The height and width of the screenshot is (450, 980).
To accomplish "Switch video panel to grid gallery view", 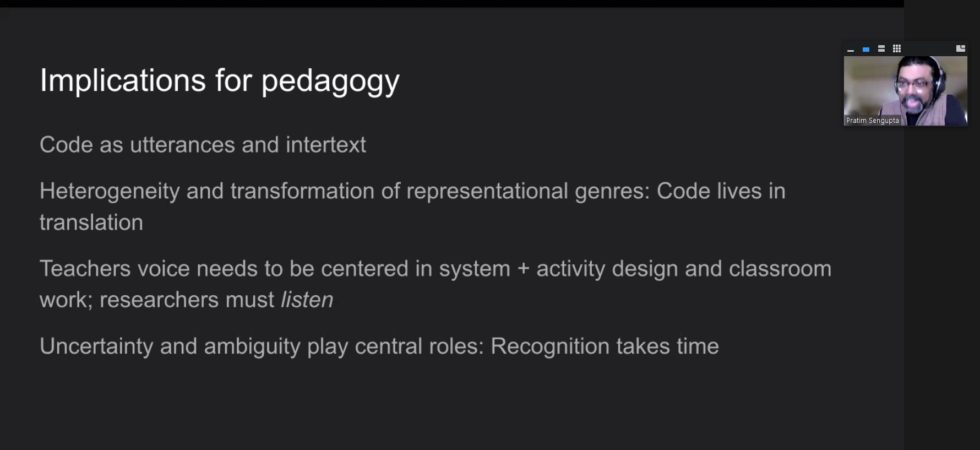I will click(x=897, y=49).
